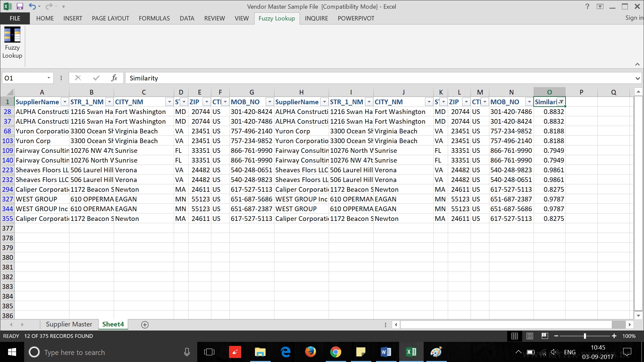The image size is (644, 362).
Task: Zoom out with minus button
Action: click(556, 336)
